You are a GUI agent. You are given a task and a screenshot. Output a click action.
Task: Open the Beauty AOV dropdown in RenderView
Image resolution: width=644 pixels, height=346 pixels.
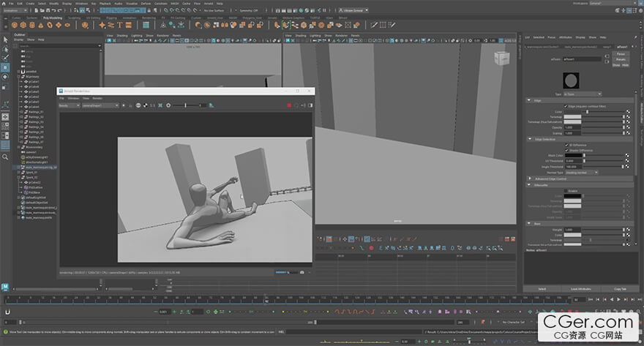coord(69,105)
